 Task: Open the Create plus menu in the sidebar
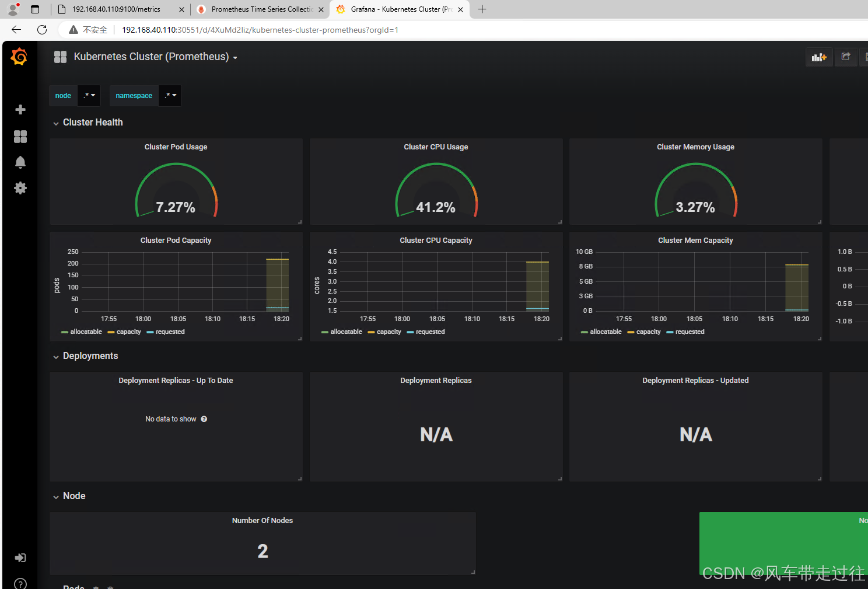click(20, 110)
